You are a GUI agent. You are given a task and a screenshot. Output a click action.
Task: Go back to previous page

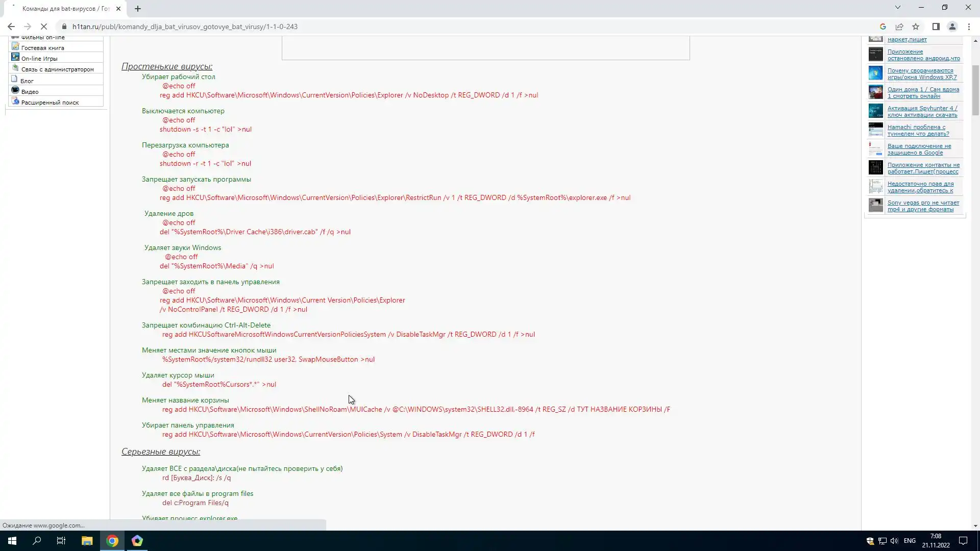11,27
